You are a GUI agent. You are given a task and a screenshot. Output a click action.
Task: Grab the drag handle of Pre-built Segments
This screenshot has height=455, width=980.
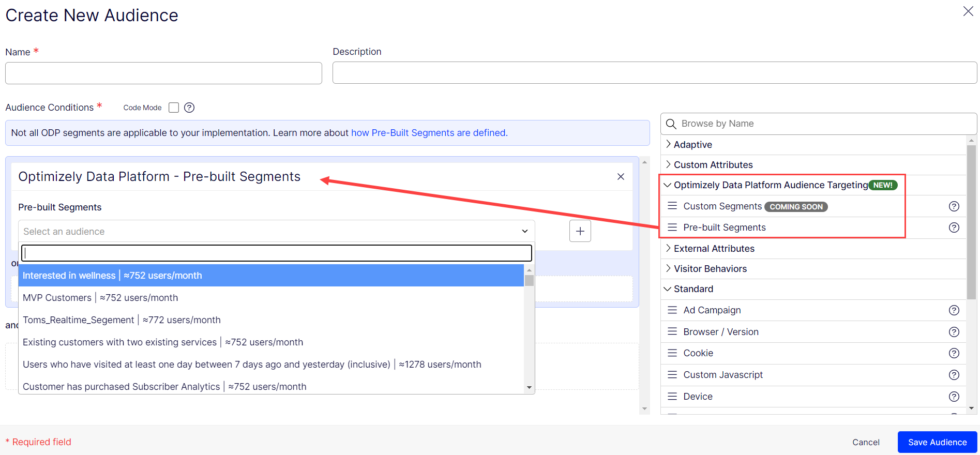[x=672, y=227]
